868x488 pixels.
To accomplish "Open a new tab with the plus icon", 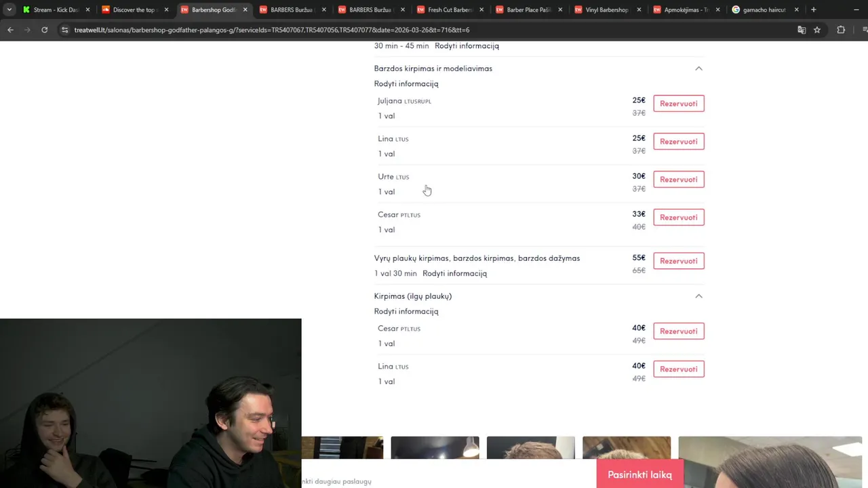I will pos(814,9).
